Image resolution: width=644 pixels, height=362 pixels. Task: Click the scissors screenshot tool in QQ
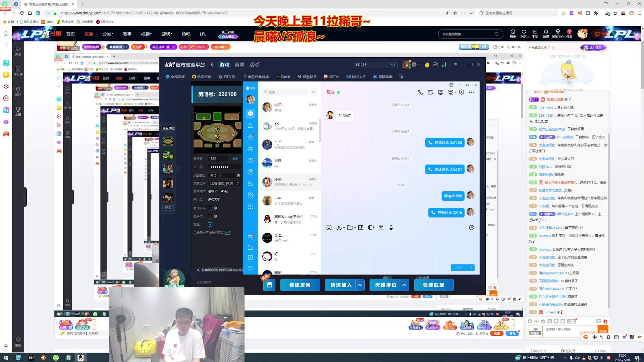[339, 228]
